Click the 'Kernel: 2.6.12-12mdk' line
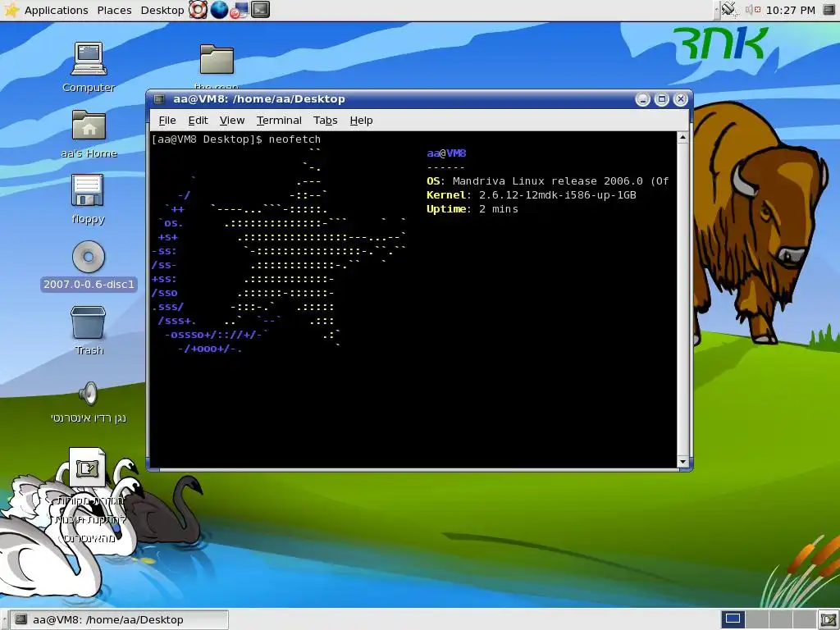Image resolution: width=840 pixels, height=630 pixels. (x=532, y=195)
